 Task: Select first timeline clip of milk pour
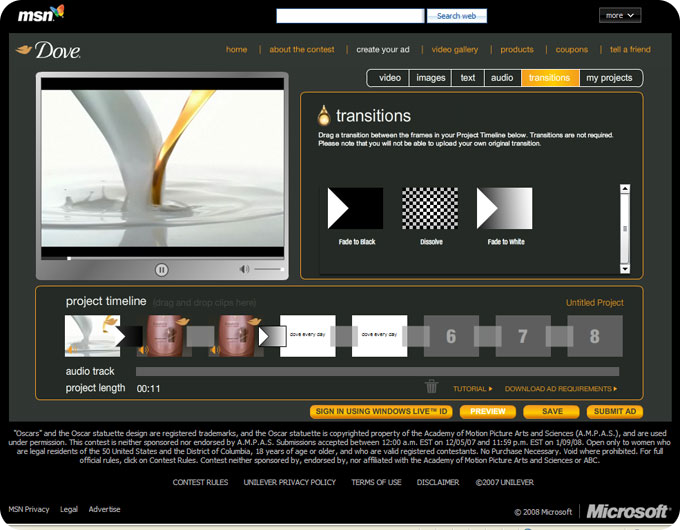pyautogui.click(x=92, y=336)
